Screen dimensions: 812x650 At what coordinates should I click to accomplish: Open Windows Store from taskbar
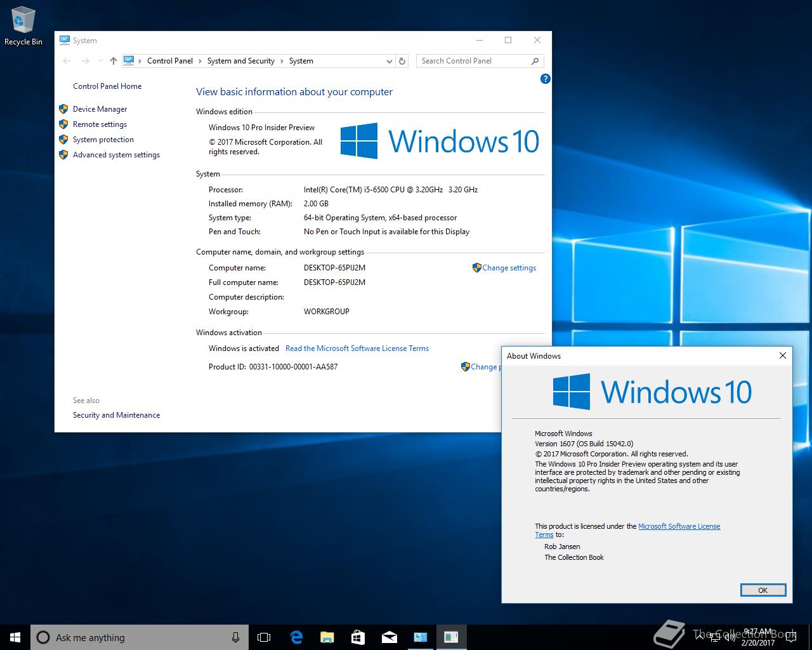click(358, 637)
